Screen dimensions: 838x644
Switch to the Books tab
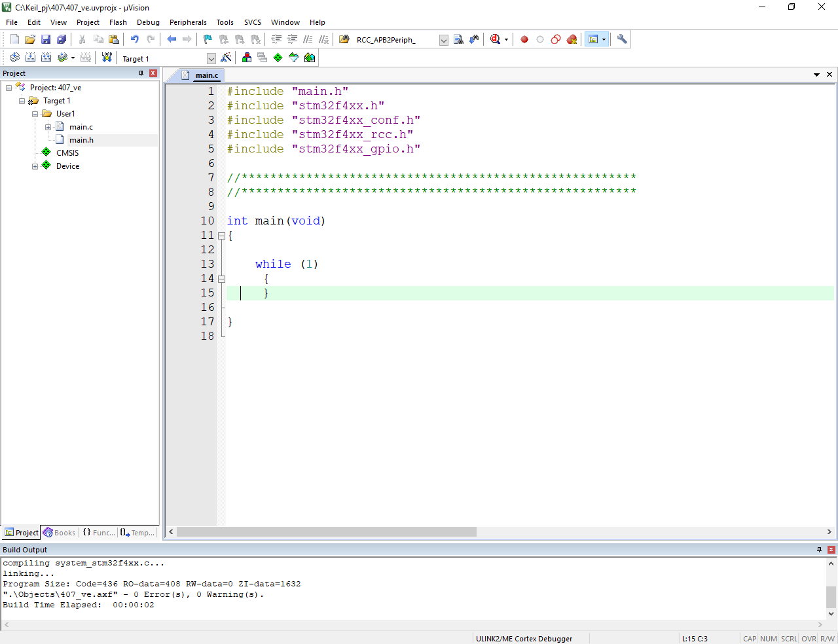[x=60, y=533]
